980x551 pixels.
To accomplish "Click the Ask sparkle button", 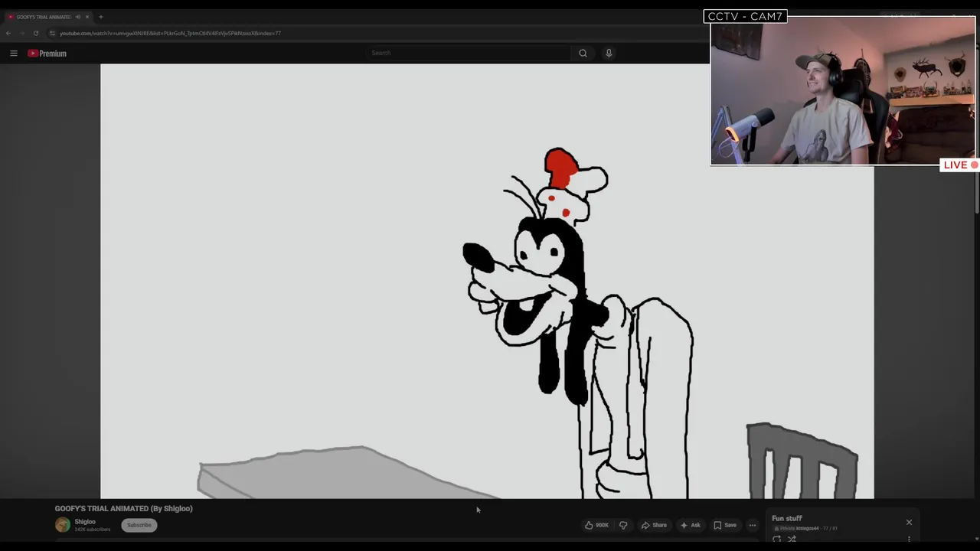I will click(690, 525).
